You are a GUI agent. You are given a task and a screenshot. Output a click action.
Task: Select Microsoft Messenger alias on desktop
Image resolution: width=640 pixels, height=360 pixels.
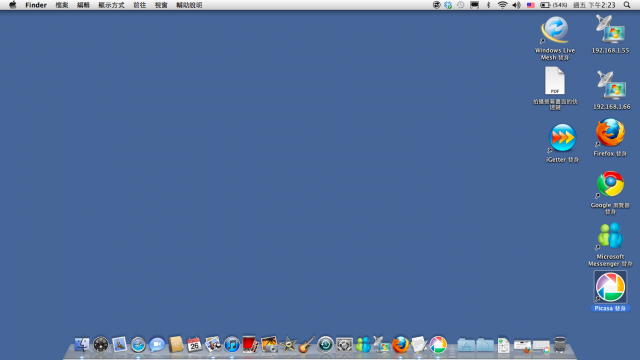610,244
